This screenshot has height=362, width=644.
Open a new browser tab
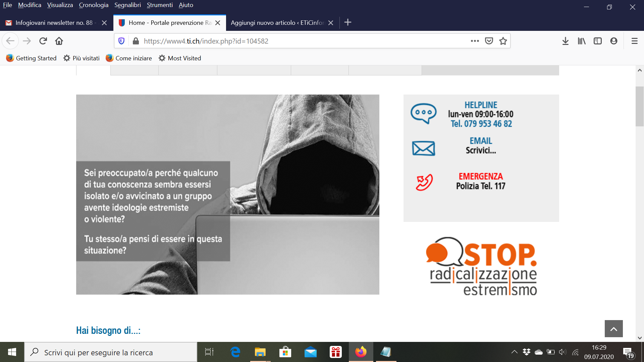click(x=348, y=22)
